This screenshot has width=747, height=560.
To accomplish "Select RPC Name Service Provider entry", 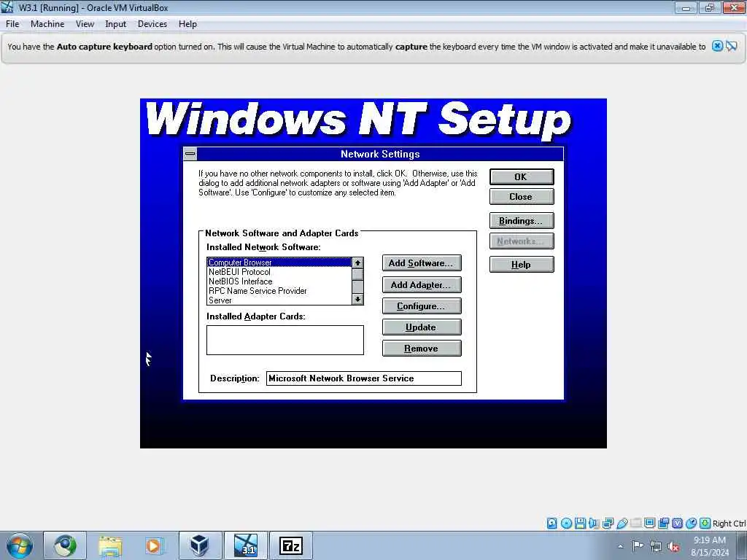I will point(279,291).
